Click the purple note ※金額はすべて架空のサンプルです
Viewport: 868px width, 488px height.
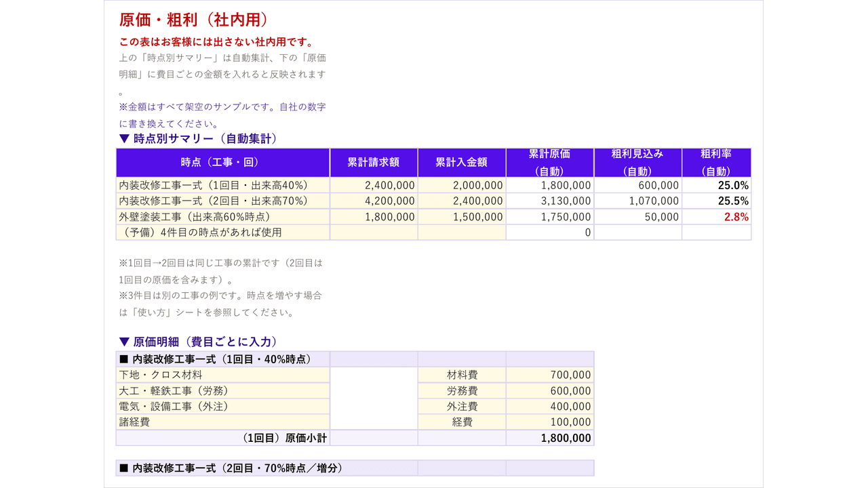222,115
